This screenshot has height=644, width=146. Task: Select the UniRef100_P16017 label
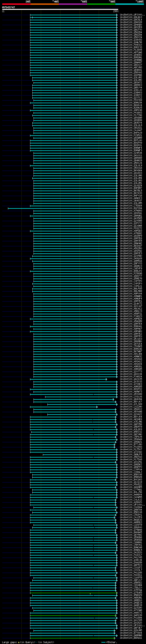coord(131,555)
